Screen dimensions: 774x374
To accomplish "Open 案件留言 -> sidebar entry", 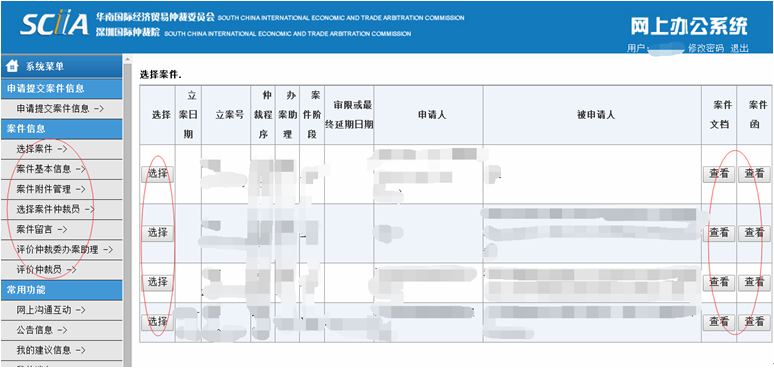I will (61, 229).
